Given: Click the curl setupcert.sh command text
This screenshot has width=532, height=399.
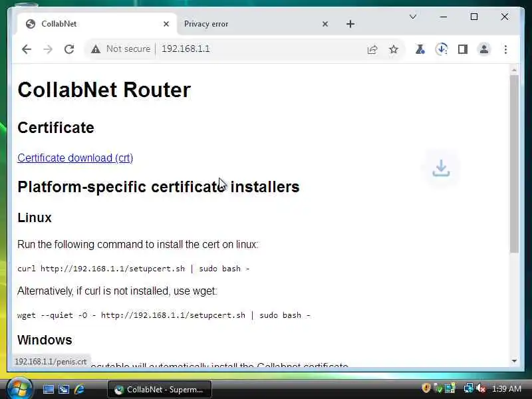Looking at the screenshot, I should coord(134,269).
